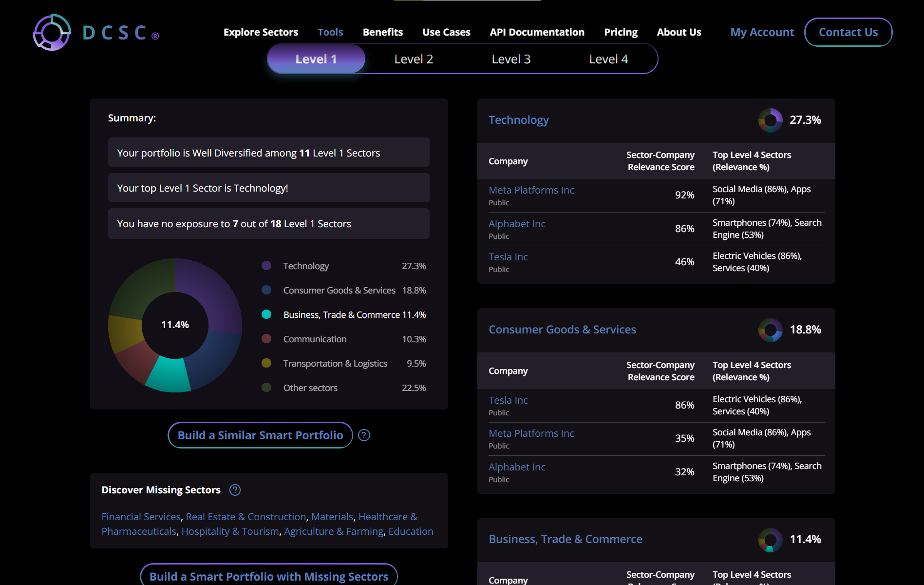
Task: Click the teal highlighted slice of donut chart
Action: pyautogui.click(x=169, y=375)
